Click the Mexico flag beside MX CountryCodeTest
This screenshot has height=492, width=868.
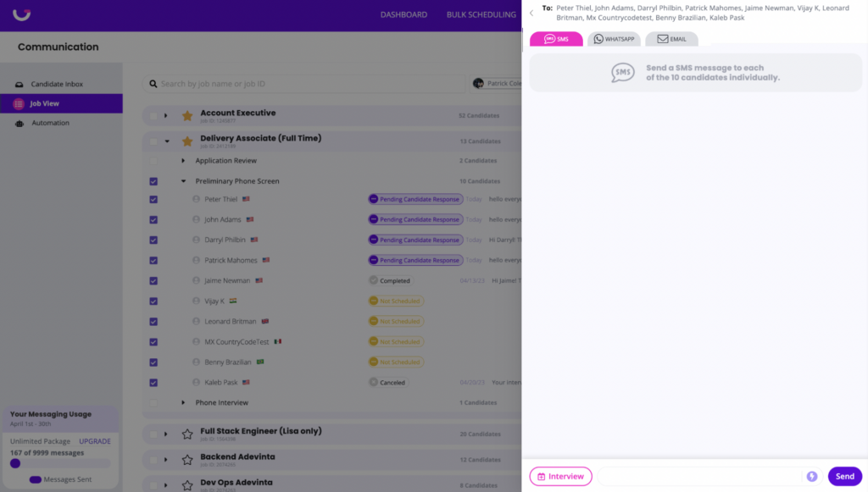coord(278,341)
